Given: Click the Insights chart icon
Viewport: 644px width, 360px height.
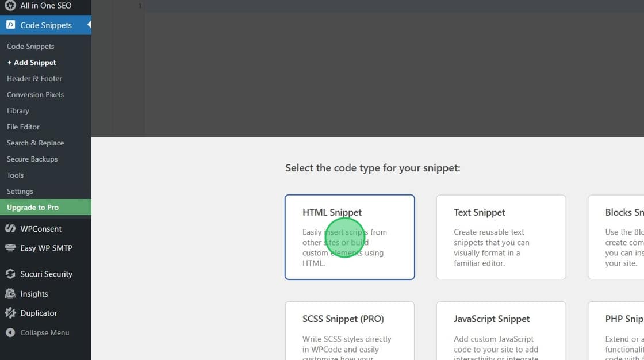Looking at the screenshot, I should pos(10,294).
